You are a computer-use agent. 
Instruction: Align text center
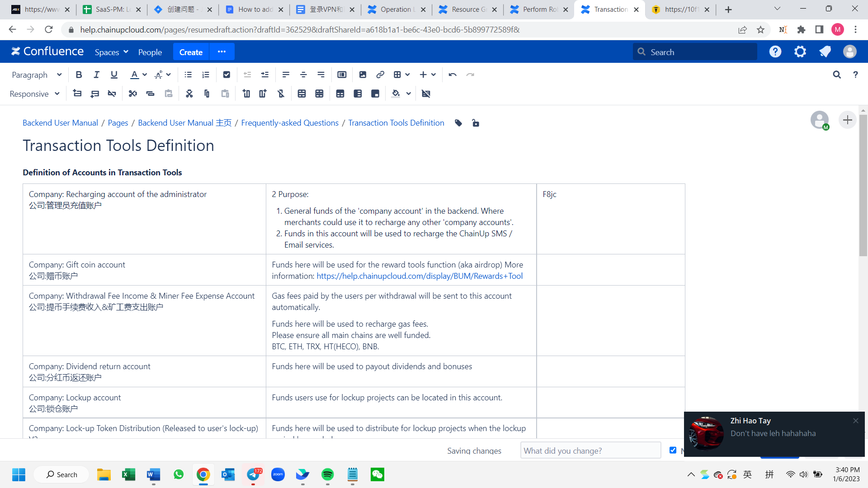[x=303, y=75]
